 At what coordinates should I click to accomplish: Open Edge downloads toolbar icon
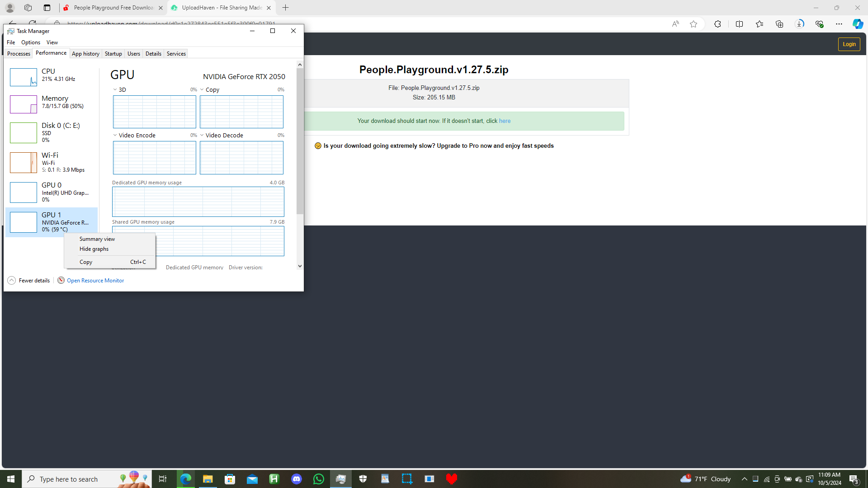point(799,24)
